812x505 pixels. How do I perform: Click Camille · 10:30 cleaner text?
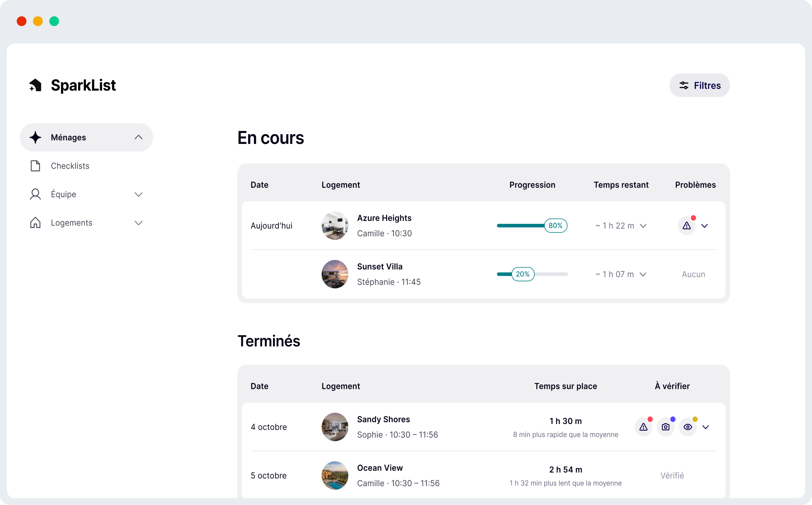[385, 233]
